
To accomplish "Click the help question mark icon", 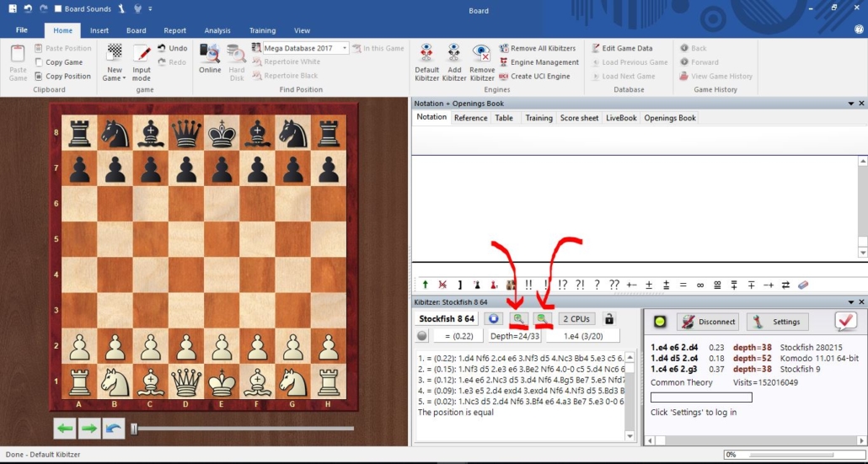I will tap(859, 30).
